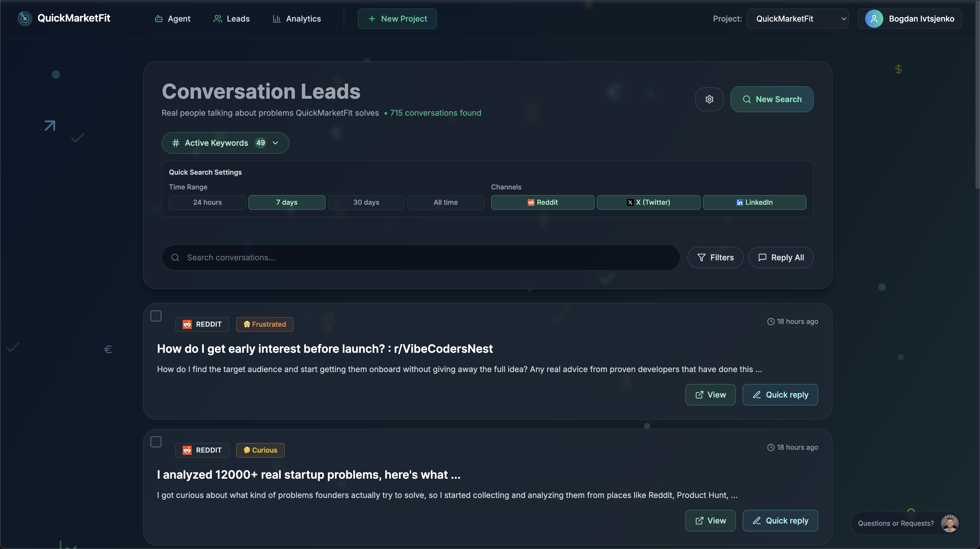Click the search magnifier in conversations field
The image size is (980, 549).
pyautogui.click(x=175, y=257)
